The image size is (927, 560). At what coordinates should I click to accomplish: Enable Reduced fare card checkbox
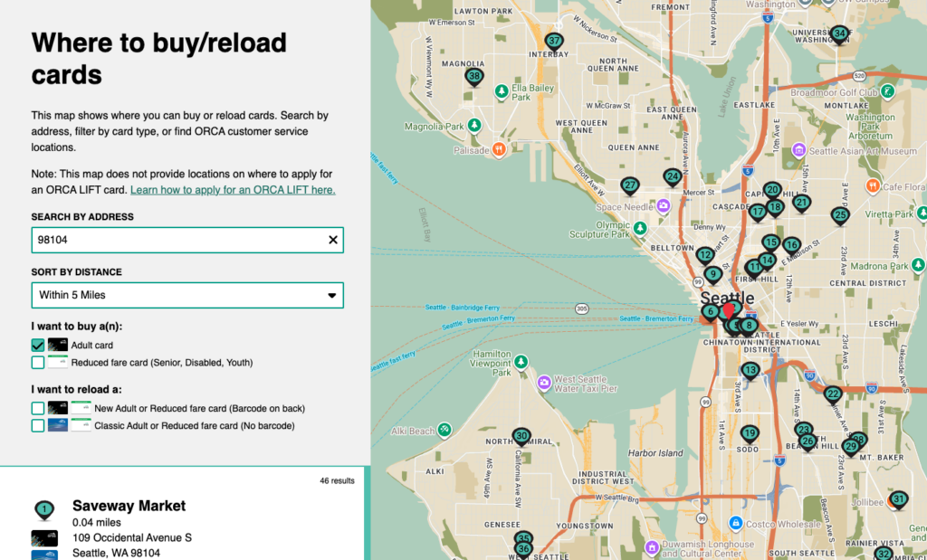click(38, 363)
